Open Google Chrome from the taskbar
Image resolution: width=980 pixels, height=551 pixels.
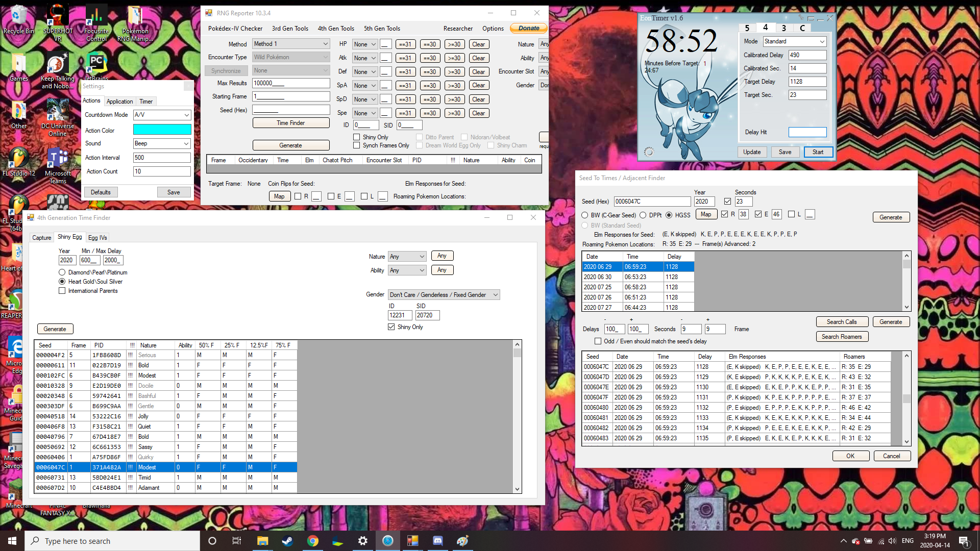coord(312,541)
